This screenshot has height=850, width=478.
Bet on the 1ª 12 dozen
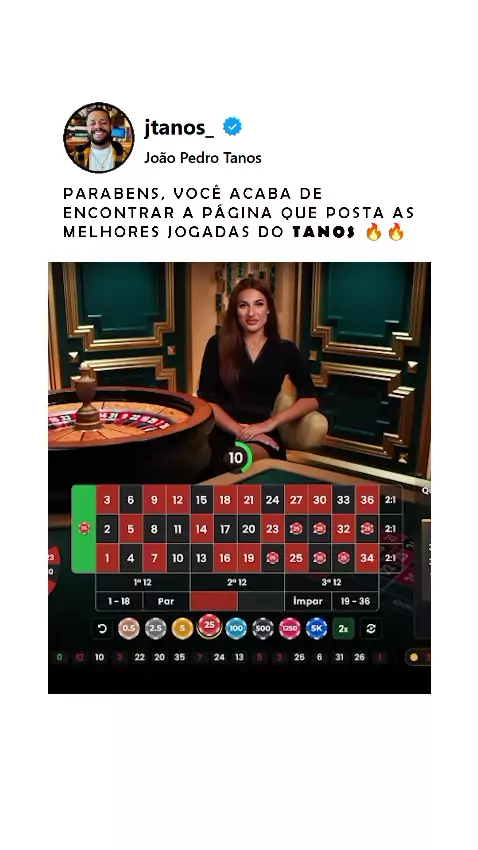(x=143, y=582)
